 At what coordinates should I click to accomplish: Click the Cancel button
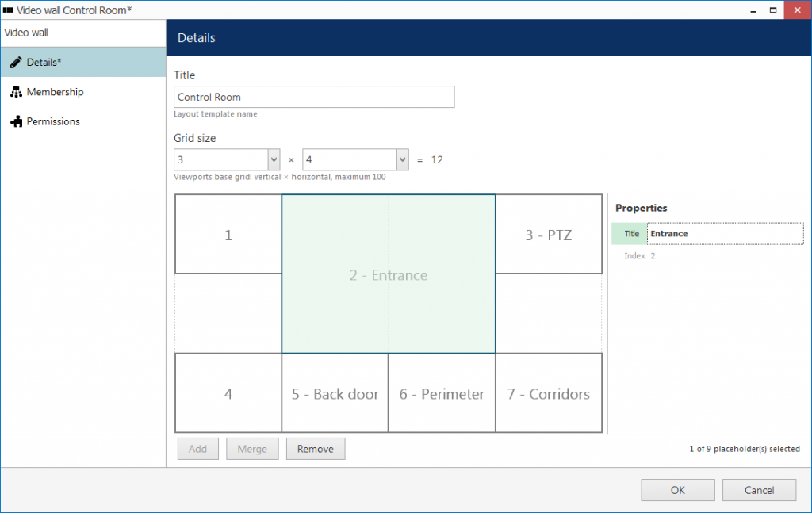click(x=759, y=490)
